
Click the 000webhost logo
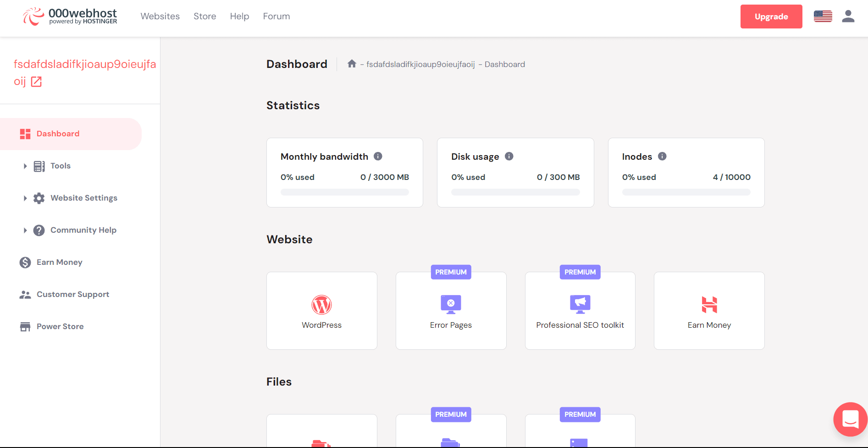(x=70, y=17)
